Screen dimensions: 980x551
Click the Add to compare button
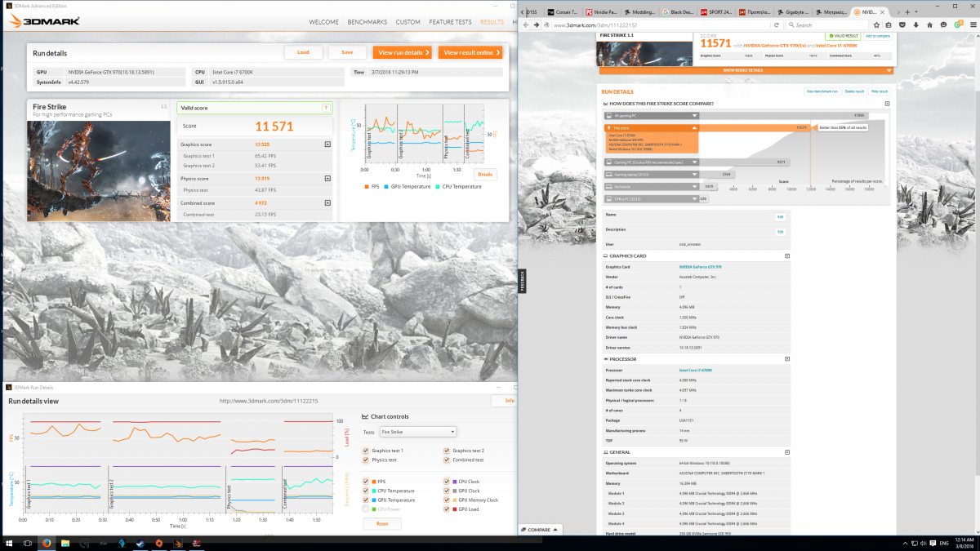click(x=878, y=36)
